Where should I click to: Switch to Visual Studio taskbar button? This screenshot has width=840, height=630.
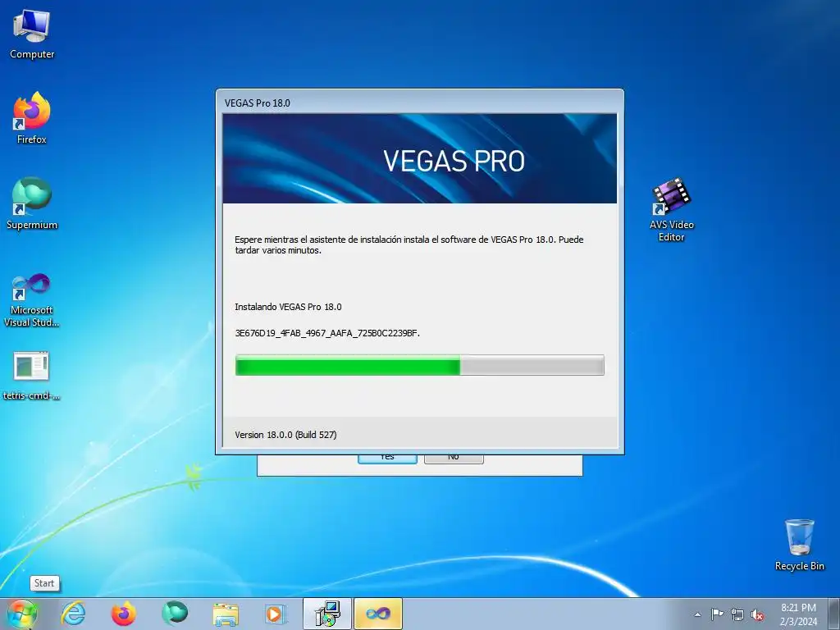pyautogui.click(x=378, y=614)
